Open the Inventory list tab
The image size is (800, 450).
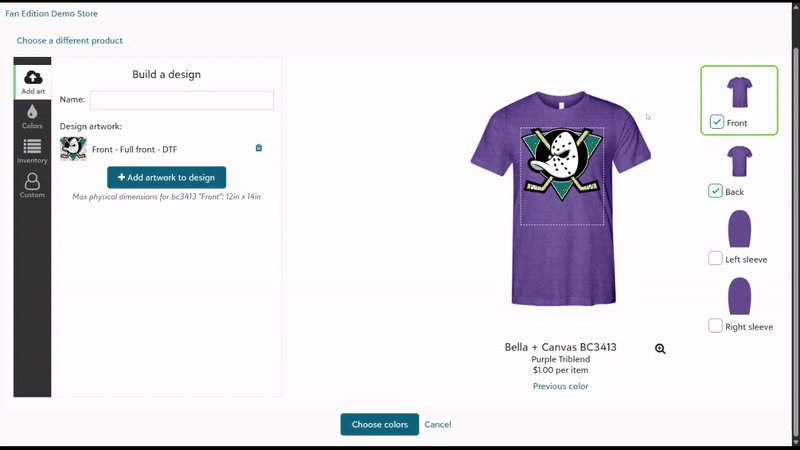click(32, 151)
